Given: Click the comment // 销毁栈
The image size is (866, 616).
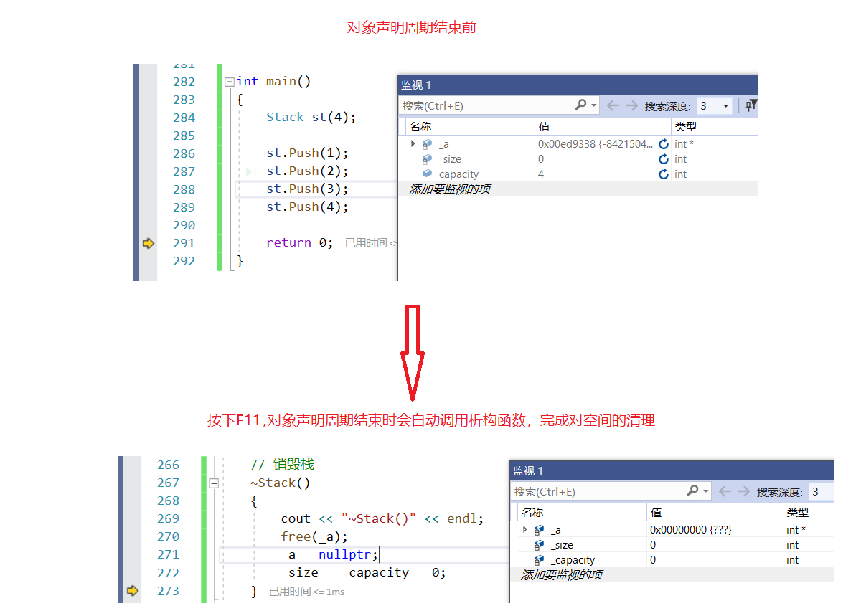Looking at the screenshot, I should (x=283, y=465).
